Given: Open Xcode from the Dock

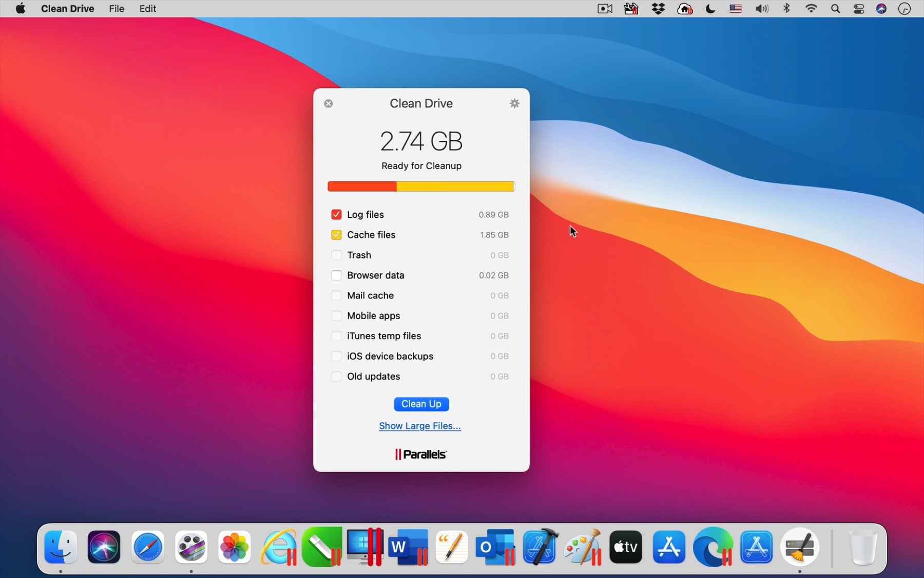Looking at the screenshot, I should (540, 547).
